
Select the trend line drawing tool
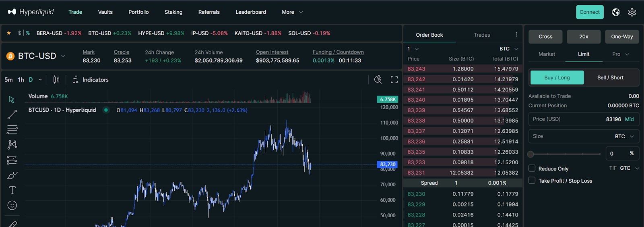(x=12, y=115)
